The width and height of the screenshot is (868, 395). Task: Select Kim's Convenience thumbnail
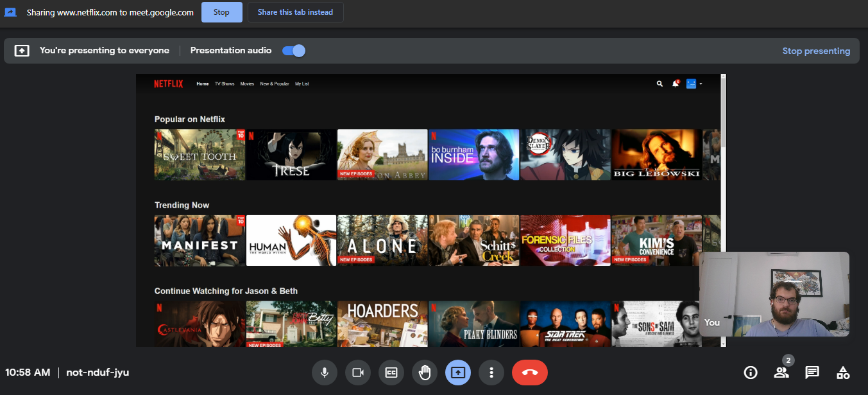pos(657,241)
